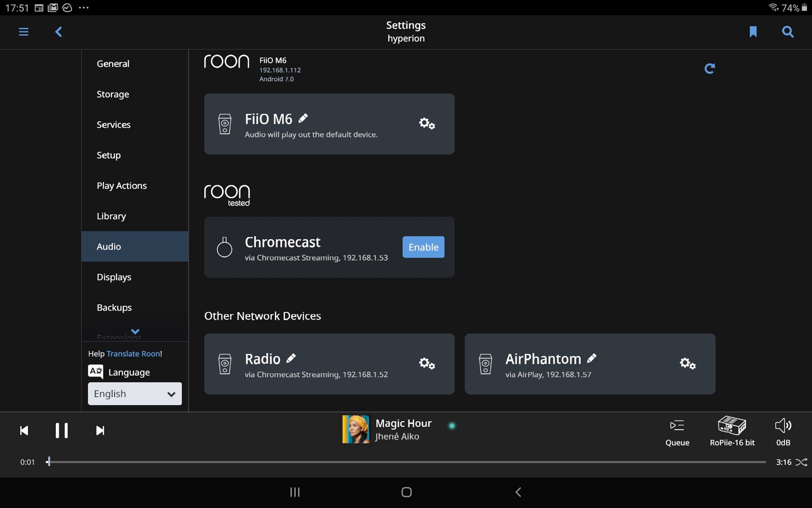This screenshot has height=508, width=812.
Task: Pause the current track
Action: click(x=61, y=430)
